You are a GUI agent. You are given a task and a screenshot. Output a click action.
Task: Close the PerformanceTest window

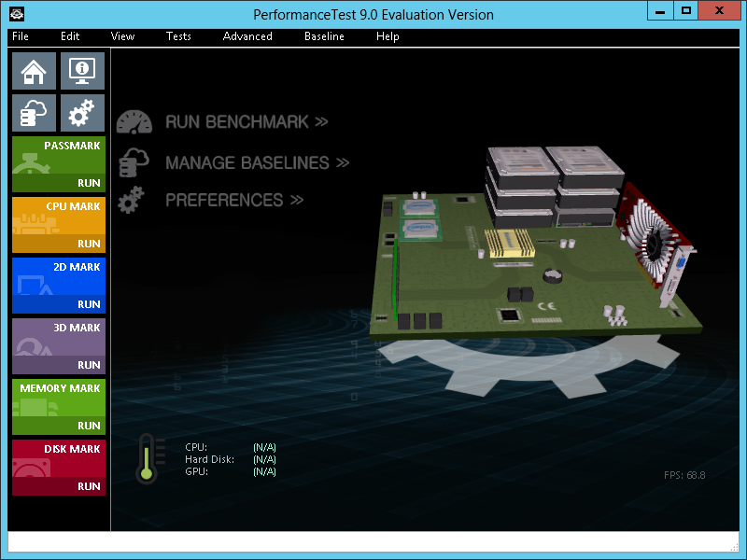(719, 11)
